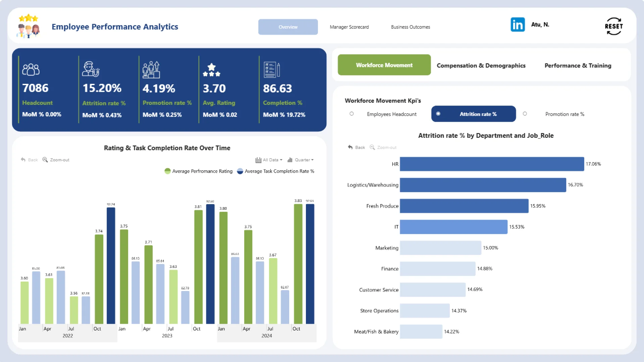Click the LinkedIn logo icon
Image resolution: width=644 pixels, height=362 pixels.
tap(518, 25)
